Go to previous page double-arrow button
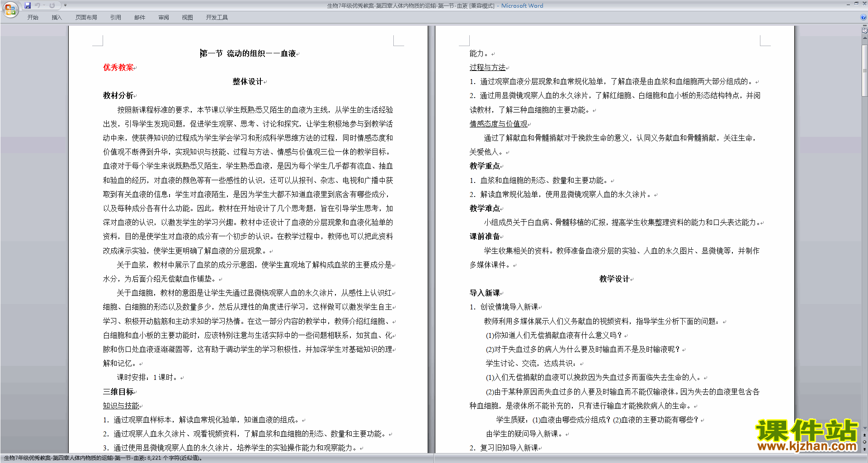868x463 pixels. pyautogui.click(x=864, y=435)
